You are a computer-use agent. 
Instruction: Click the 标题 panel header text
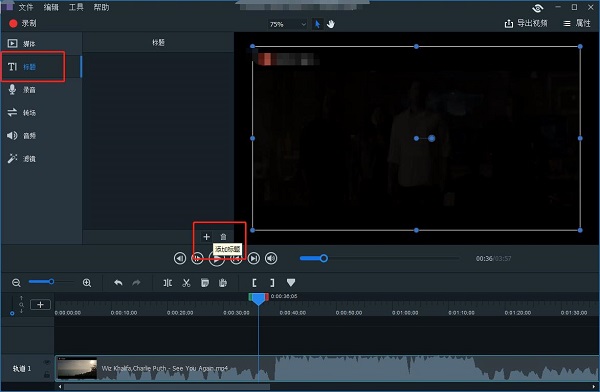158,42
